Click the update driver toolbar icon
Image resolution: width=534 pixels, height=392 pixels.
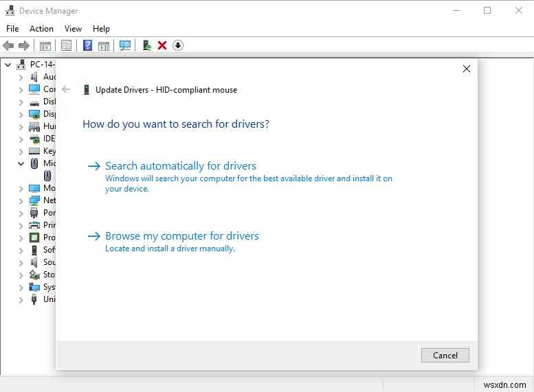point(146,45)
